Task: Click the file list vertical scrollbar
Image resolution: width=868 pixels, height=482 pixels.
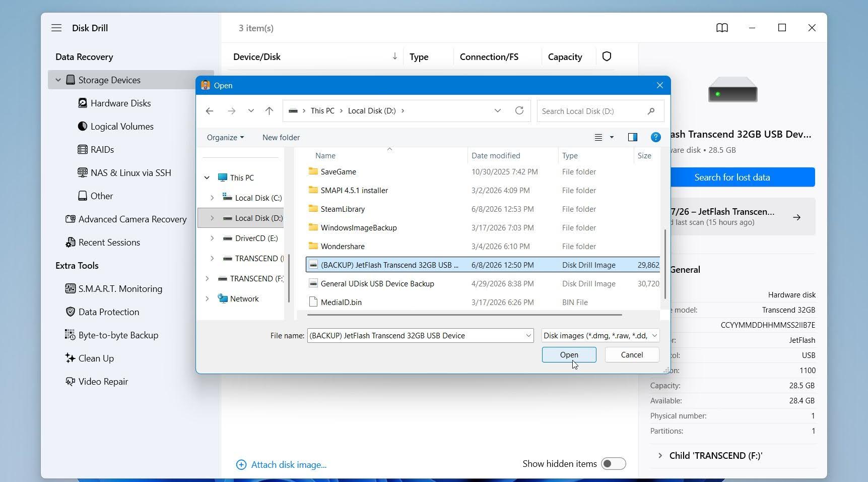Action: tap(665, 264)
